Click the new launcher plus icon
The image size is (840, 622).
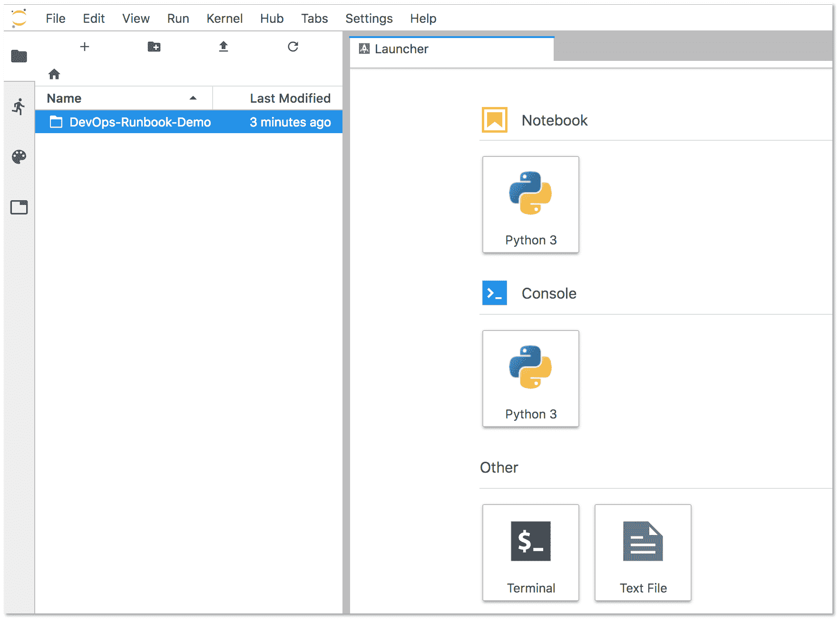[85, 47]
